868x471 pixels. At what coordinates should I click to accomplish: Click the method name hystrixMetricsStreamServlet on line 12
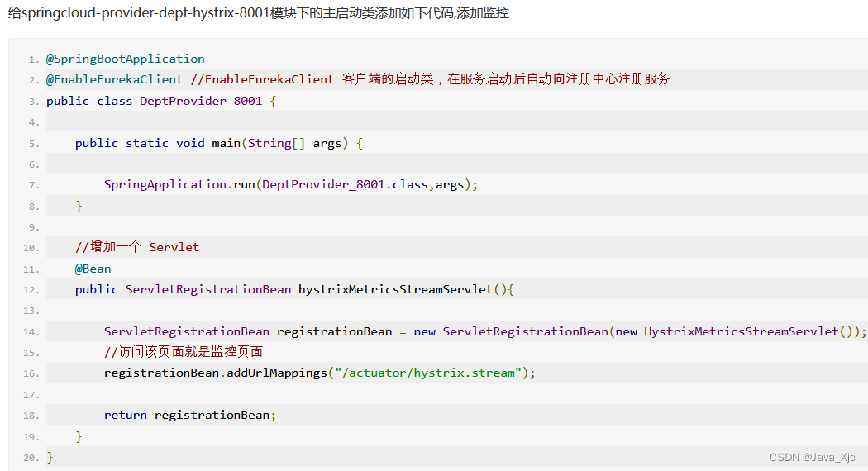coord(396,289)
